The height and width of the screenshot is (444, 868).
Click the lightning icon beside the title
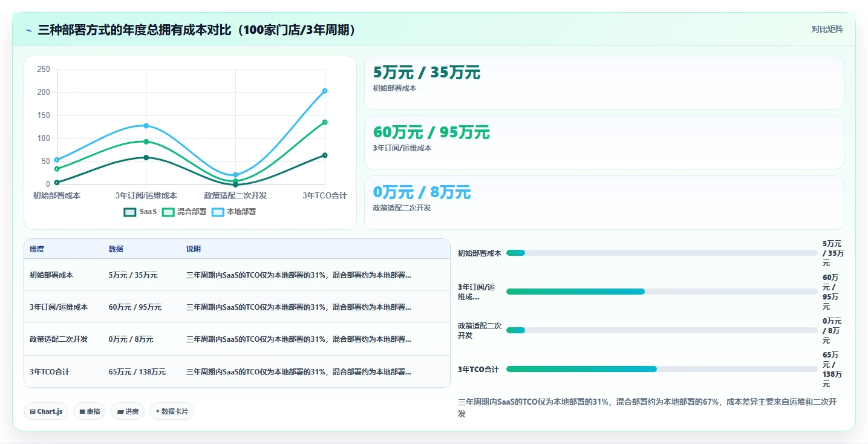(x=29, y=30)
